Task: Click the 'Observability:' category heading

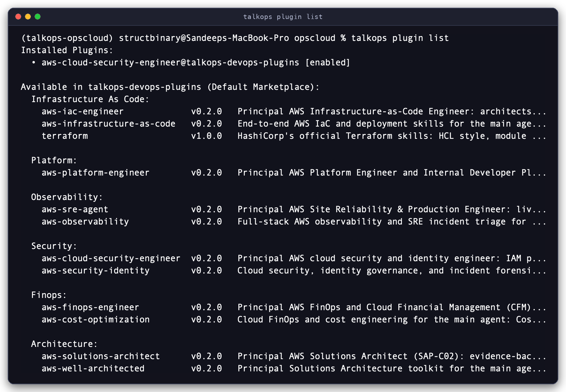Action: 67,197
